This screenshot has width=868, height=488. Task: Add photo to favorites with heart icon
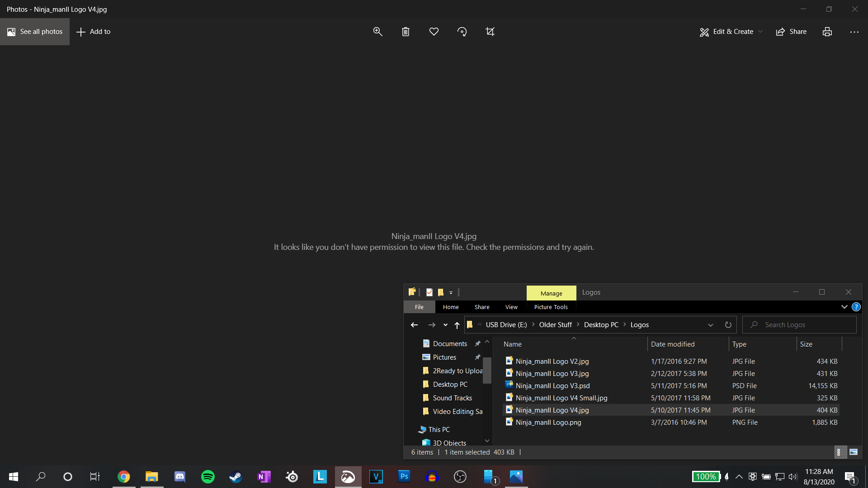(x=434, y=32)
